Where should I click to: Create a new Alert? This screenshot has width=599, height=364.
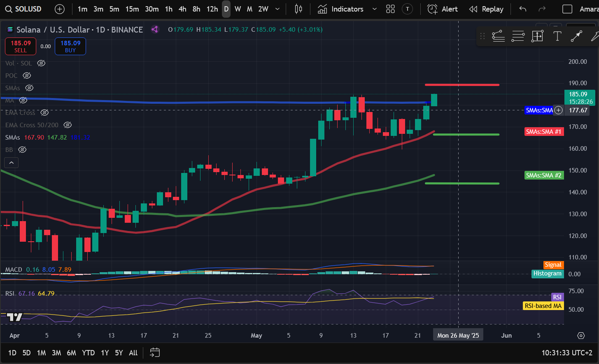tap(443, 9)
